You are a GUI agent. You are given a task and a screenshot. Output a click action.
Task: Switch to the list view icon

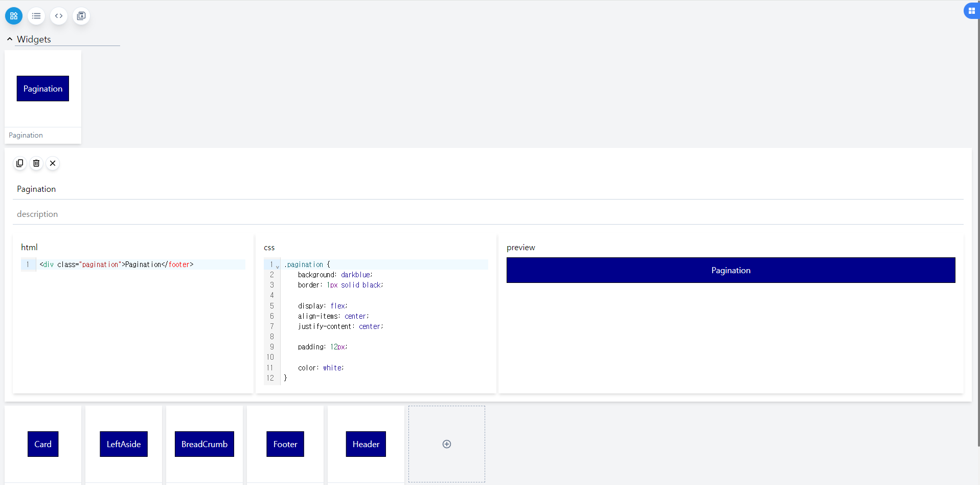[x=36, y=16]
